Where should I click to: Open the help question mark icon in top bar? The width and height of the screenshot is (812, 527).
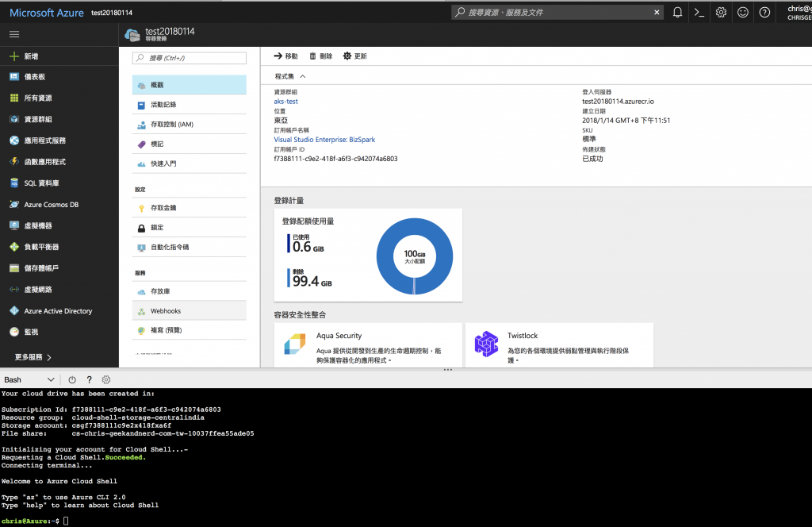tap(764, 13)
